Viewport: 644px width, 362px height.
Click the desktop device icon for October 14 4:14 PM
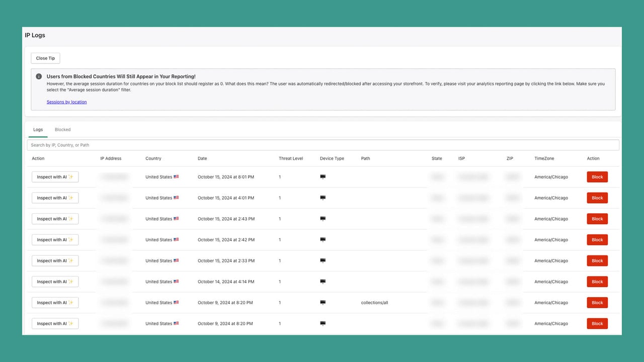323,282
